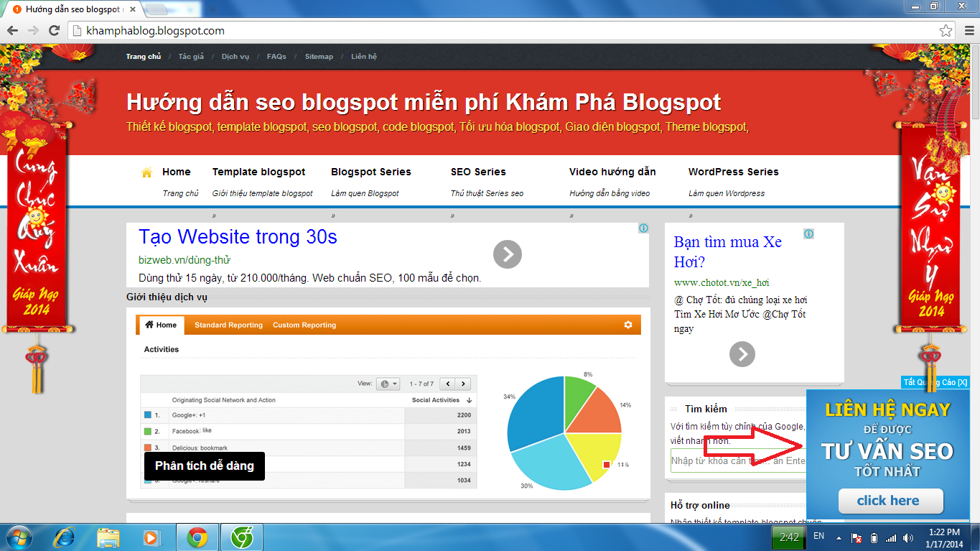
Task: Open Windows Media Player taskbar icon
Action: point(151,537)
